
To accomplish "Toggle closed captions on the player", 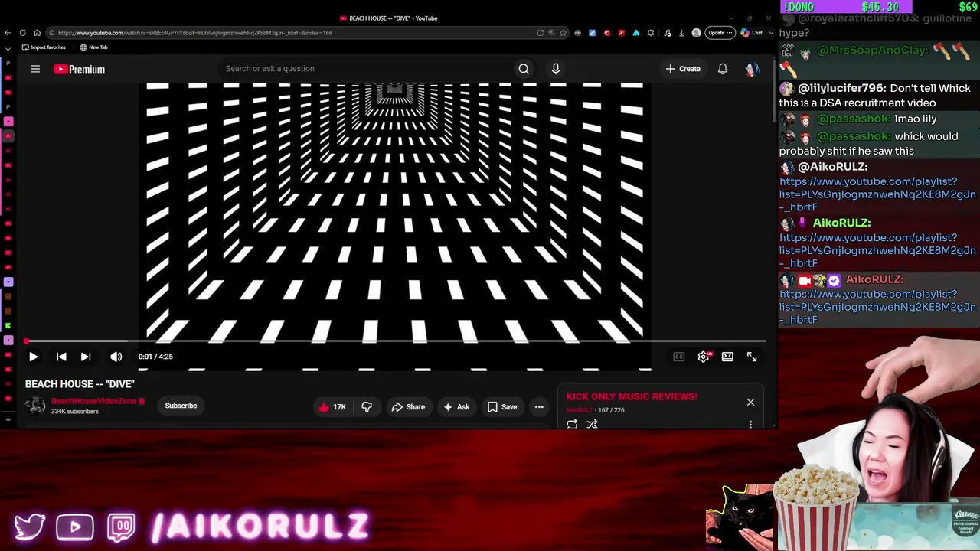I will [679, 357].
